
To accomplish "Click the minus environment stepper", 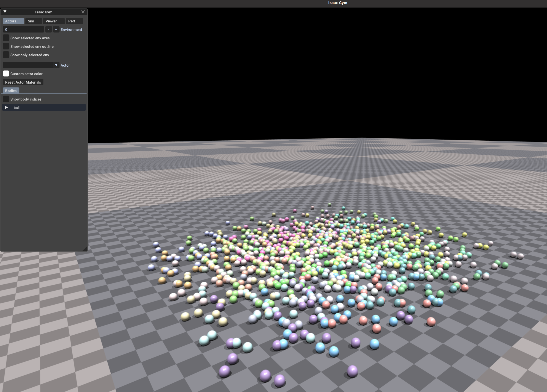I will tap(48, 30).
